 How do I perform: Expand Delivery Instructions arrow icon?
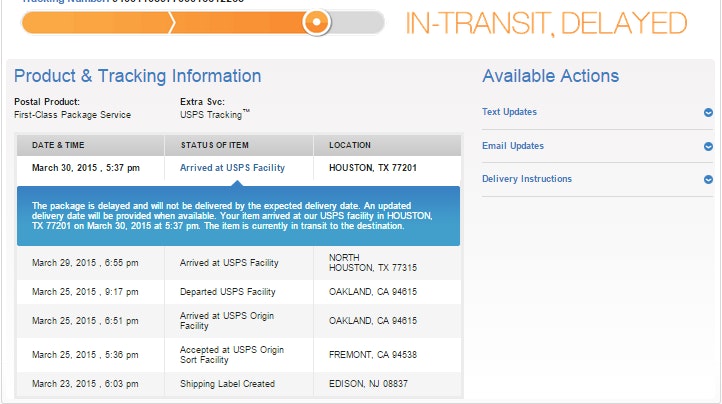(708, 180)
